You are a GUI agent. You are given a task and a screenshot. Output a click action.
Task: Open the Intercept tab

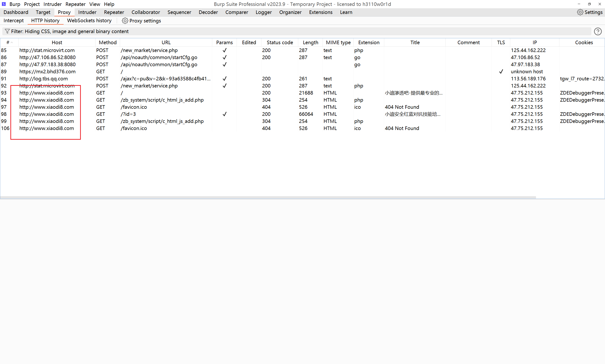click(13, 21)
